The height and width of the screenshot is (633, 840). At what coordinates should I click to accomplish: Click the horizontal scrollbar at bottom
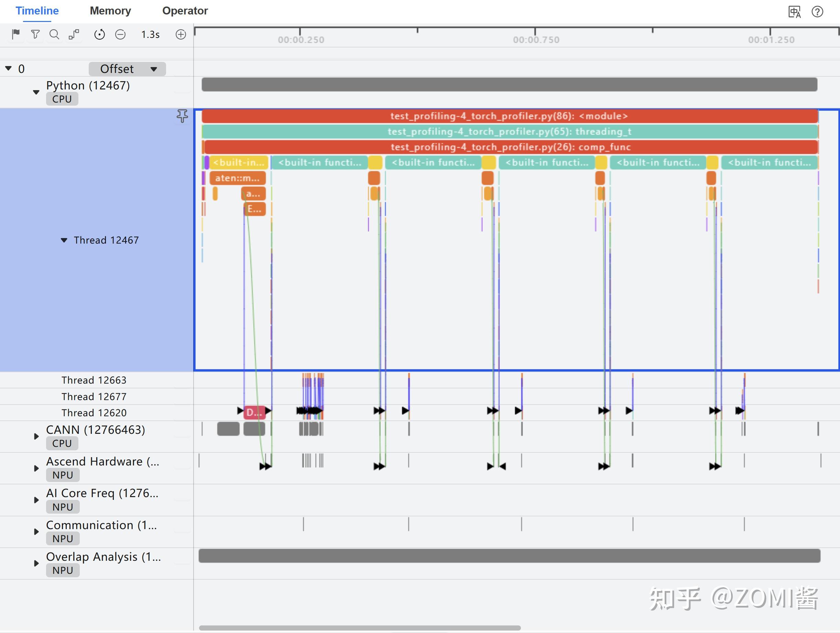pyautogui.click(x=360, y=628)
